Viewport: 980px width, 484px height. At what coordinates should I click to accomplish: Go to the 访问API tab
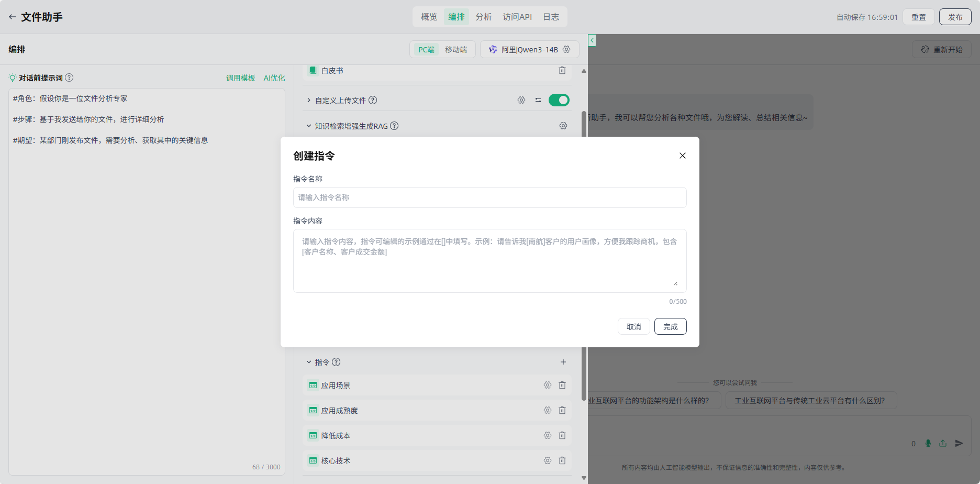click(x=517, y=17)
